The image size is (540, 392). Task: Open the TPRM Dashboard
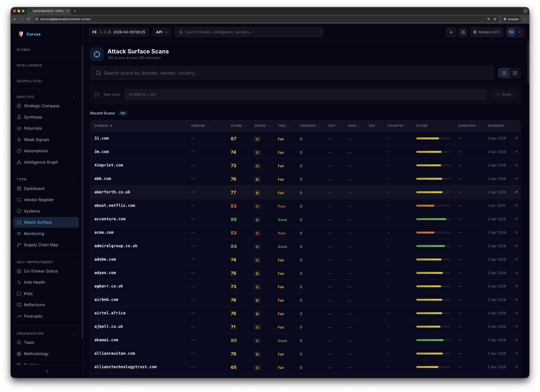point(34,188)
